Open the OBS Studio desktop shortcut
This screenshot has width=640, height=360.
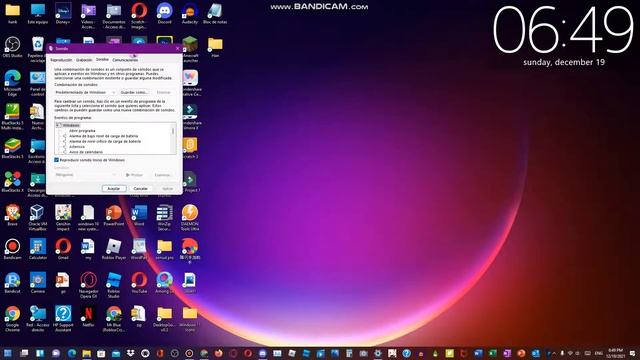tap(12, 47)
